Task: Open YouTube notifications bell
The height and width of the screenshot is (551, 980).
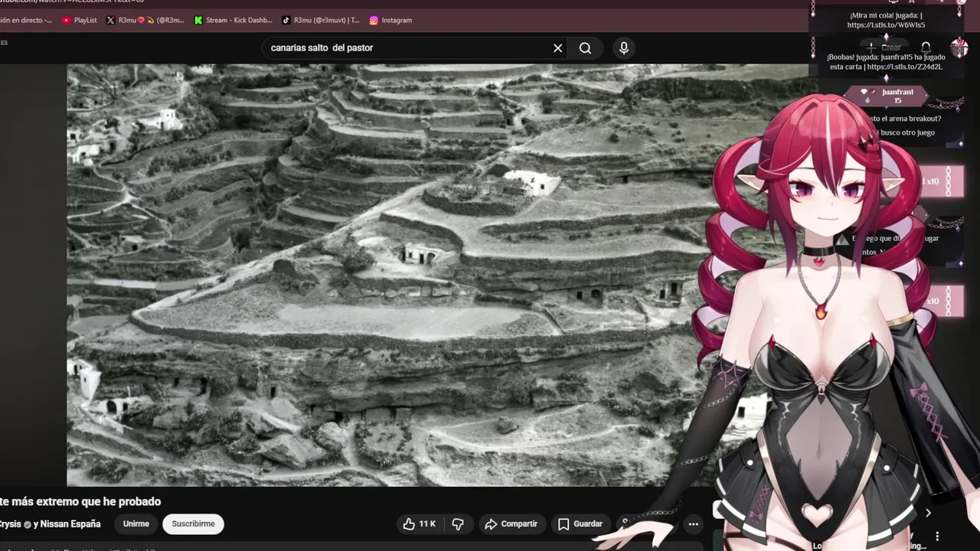Action: (926, 47)
